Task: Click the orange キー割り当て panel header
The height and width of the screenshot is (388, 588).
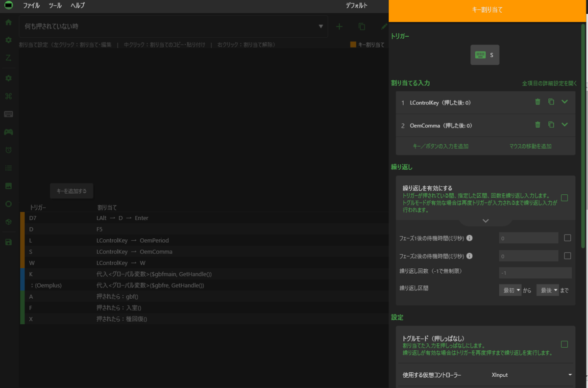Action: pyautogui.click(x=487, y=10)
